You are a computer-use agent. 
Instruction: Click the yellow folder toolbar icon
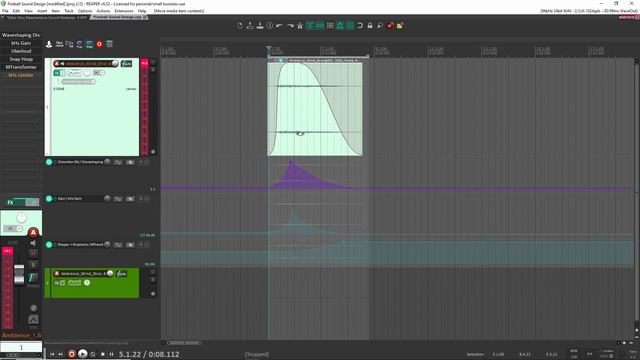click(400, 25)
